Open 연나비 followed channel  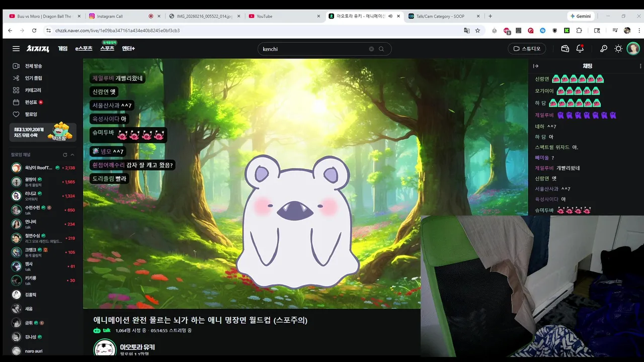pos(43,224)
